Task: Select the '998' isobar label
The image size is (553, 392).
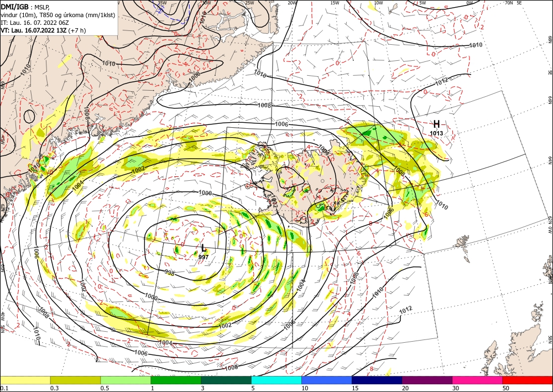Action: [x=170, y=273]
